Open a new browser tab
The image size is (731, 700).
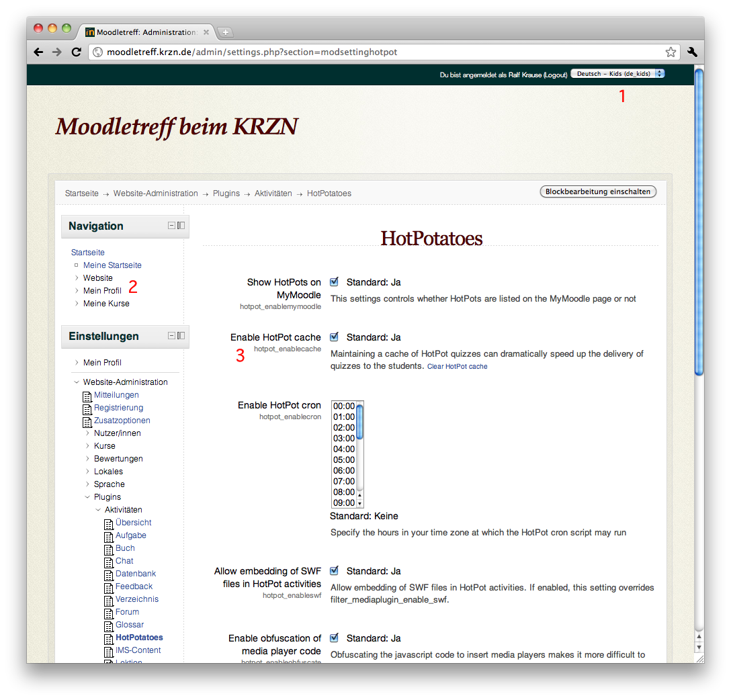[225, 32]
